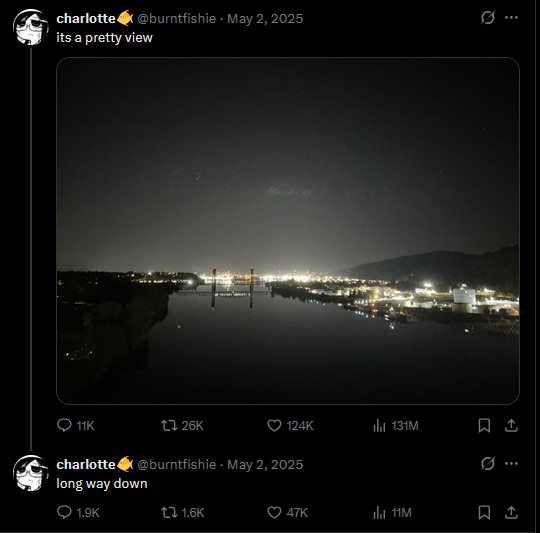
Task: View analytics showing 11M views
Action: [x=392, y=512]
